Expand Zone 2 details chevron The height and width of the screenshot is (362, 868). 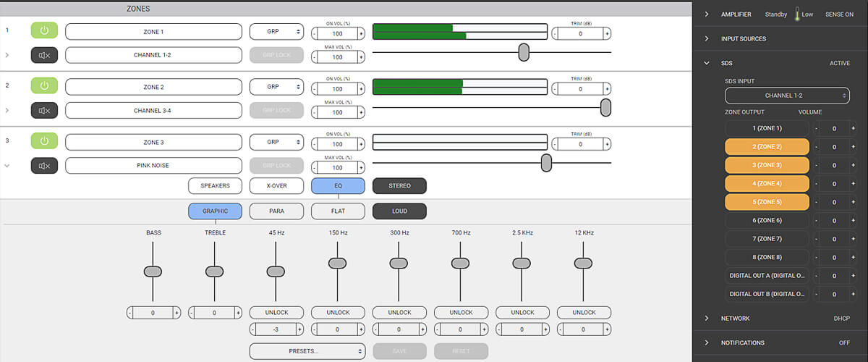(7, 110)
